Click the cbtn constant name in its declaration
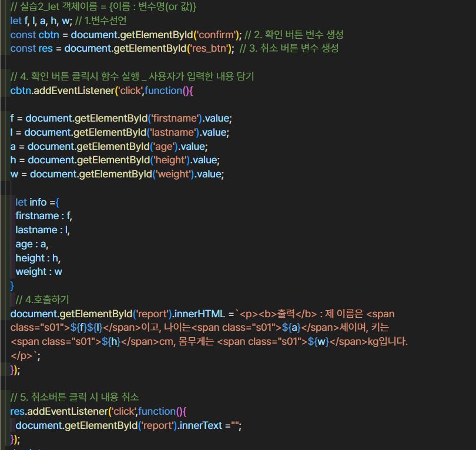The image size is (476, 450). click(53, 35)
